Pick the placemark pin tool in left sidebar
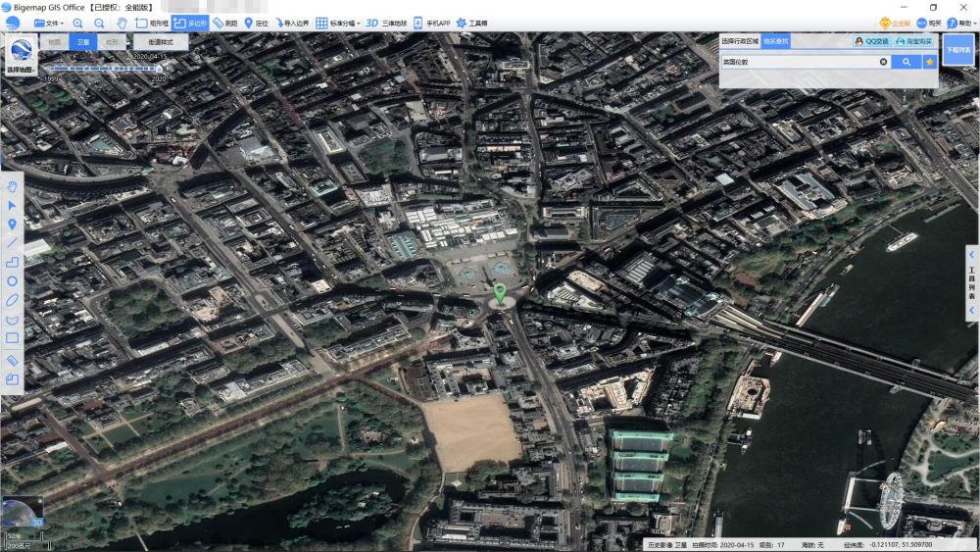Viewport: 980px width, 552px height. coord(12,224)
